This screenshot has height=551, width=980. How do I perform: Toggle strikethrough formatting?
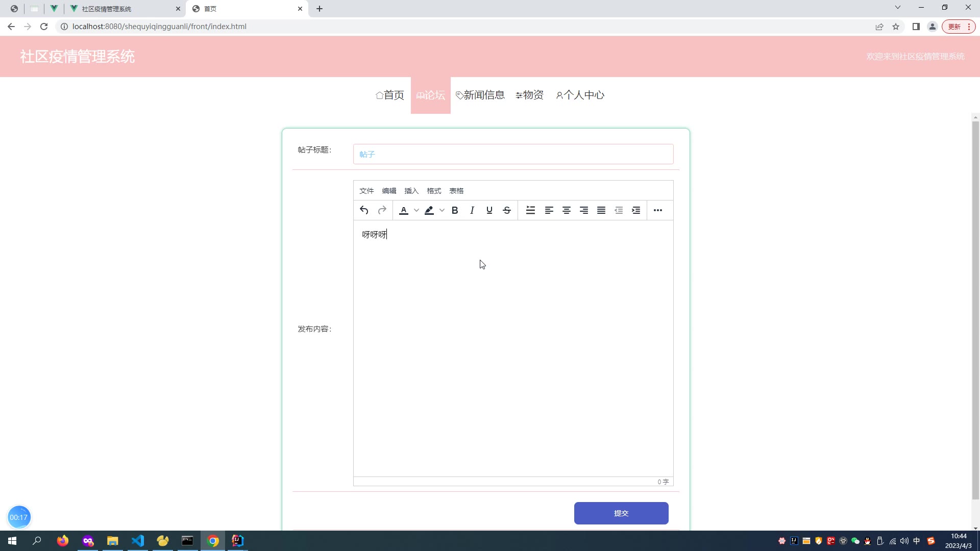coord(507,210)
